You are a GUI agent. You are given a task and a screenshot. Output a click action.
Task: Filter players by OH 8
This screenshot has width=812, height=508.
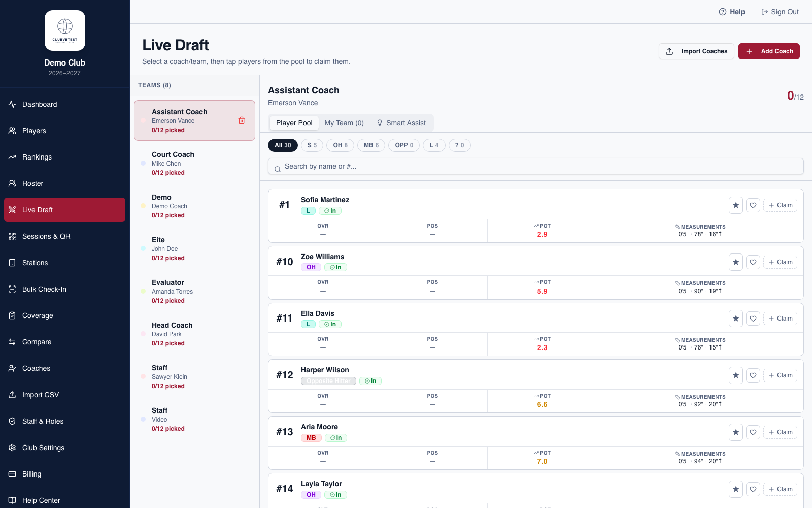click(341, 145)
